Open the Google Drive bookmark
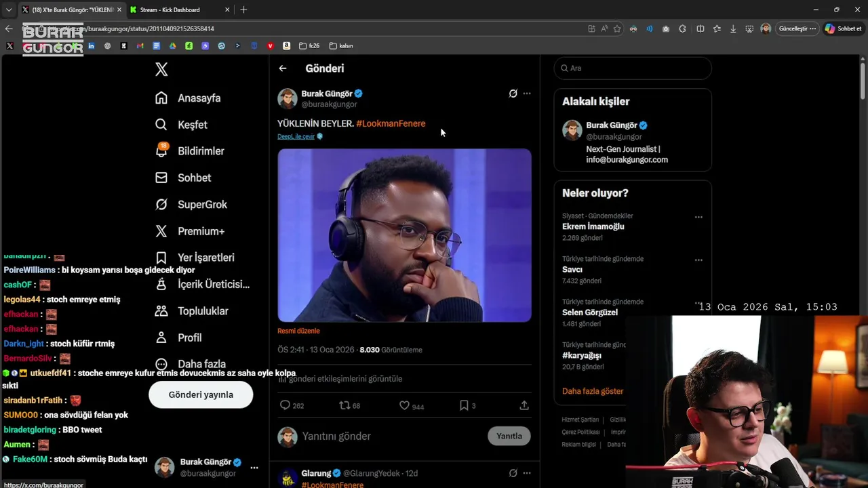The width and height of the screenshot is (868, 488). coord(172,46)
